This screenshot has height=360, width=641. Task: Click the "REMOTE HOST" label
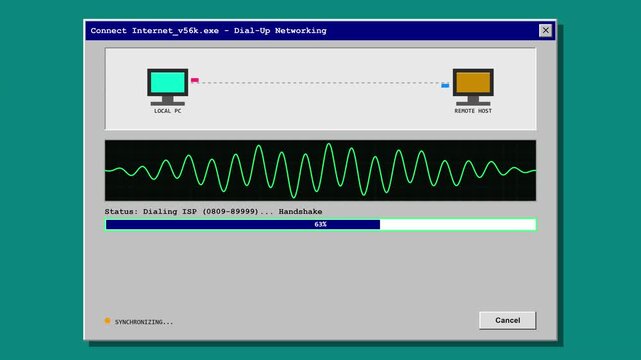click(x=473, y=111)
